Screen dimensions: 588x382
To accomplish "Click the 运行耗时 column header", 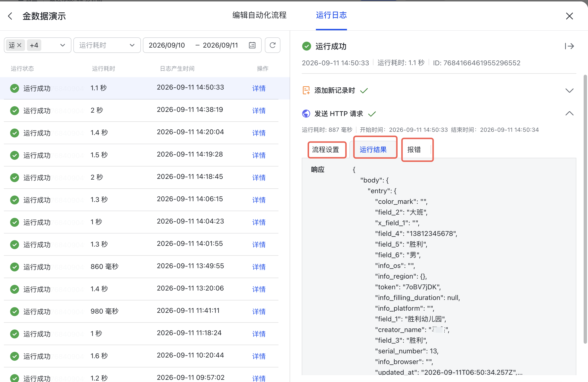I will click(104, 69).
